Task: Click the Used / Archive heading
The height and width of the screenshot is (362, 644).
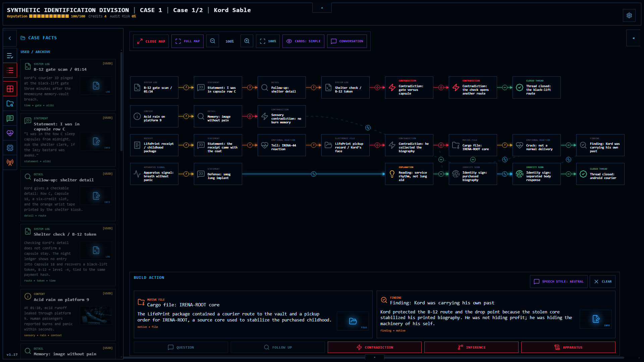Action: coord(35,52)
